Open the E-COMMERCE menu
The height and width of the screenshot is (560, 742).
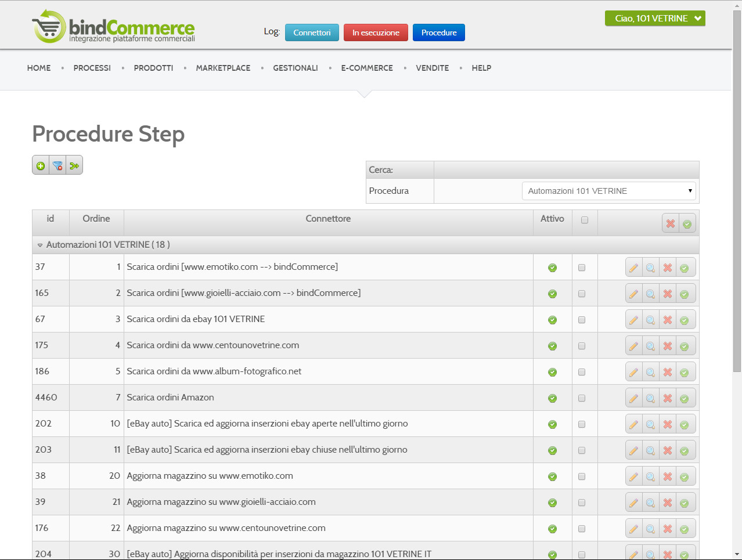pos(367,68)
